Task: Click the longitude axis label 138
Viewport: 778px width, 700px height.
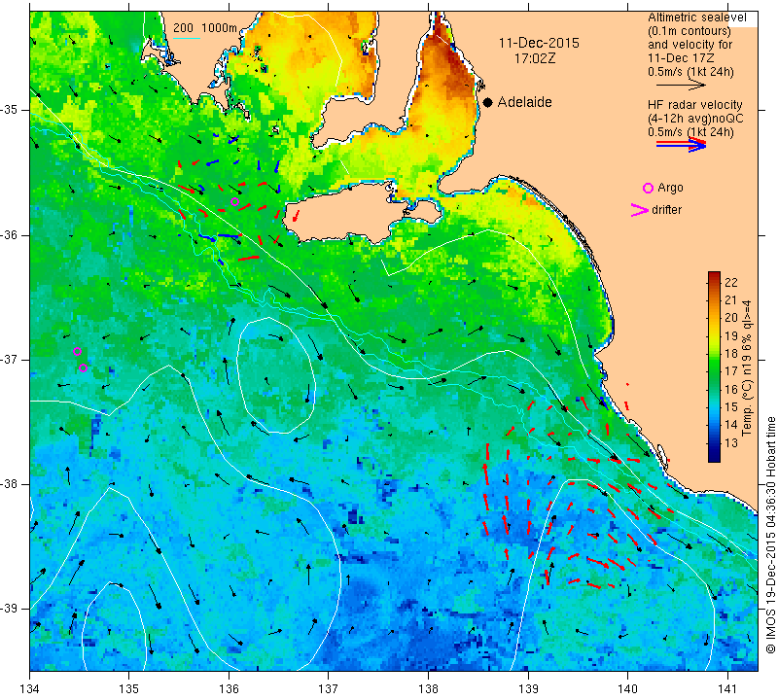Action: click(x=428, y=688)
